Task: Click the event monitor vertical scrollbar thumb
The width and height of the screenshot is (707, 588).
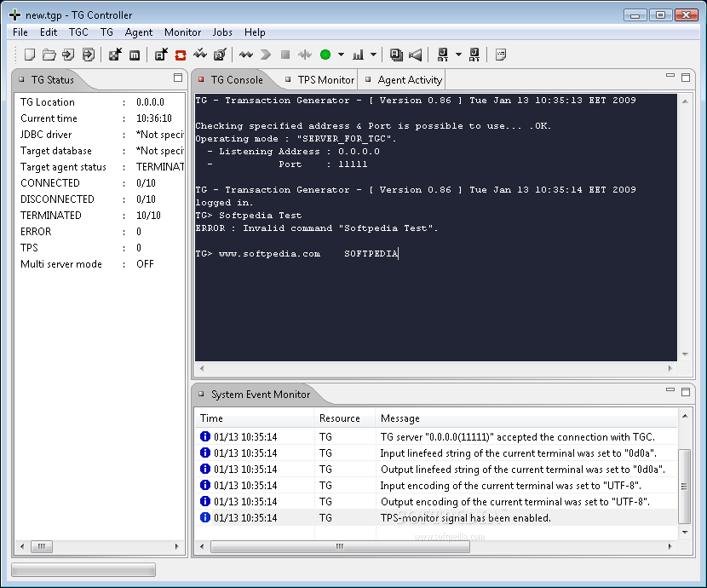Action: pos(685,486)
